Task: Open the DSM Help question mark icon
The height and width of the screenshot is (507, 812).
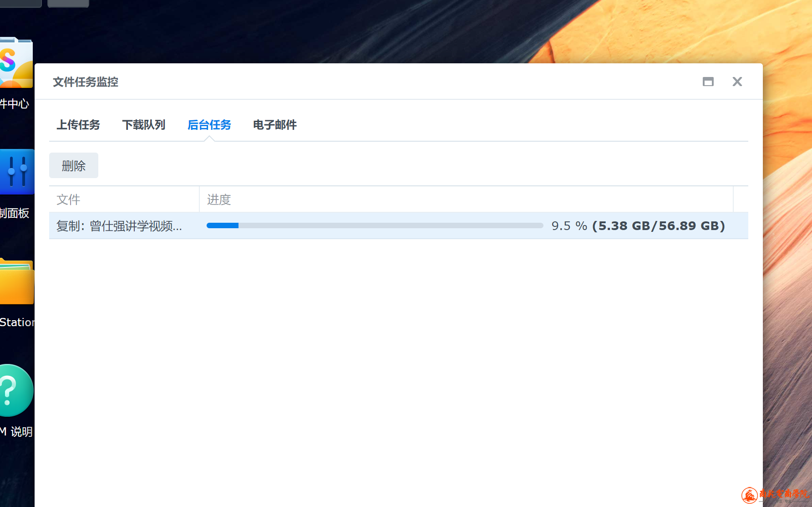Action: point(16,390)
